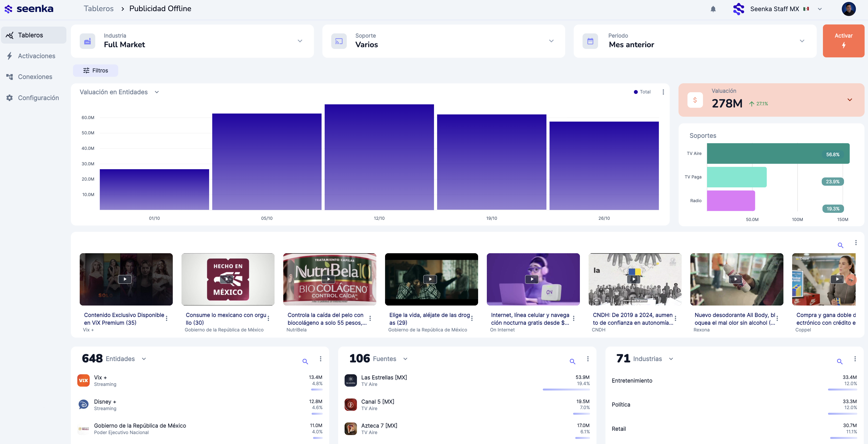Go to Conexiones sidebar item
The height and width of the screenshot is (444, 868).
(35, 77)
